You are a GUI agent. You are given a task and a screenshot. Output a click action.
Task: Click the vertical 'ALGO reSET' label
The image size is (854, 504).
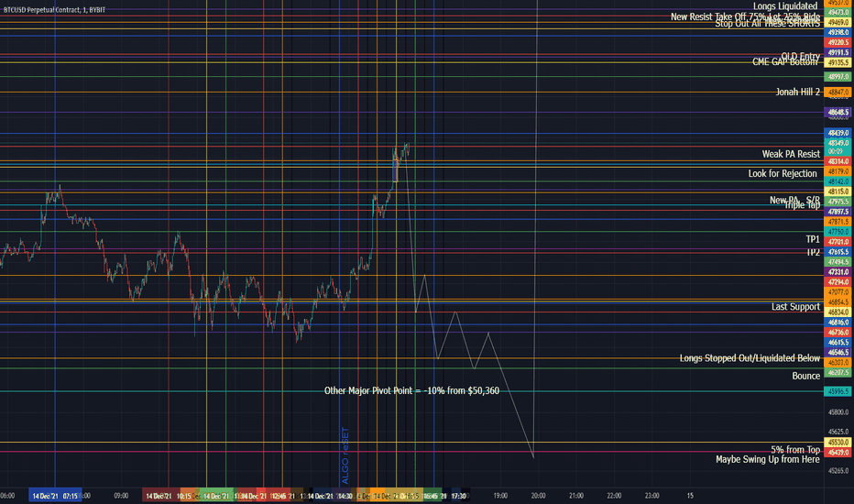[345, 456]
